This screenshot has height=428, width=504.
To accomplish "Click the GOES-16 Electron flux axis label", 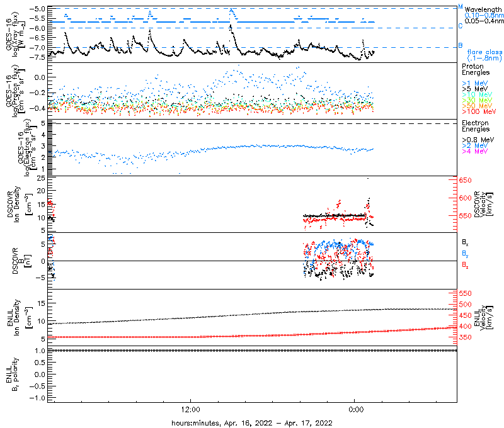I will click(x=28, y=148).
